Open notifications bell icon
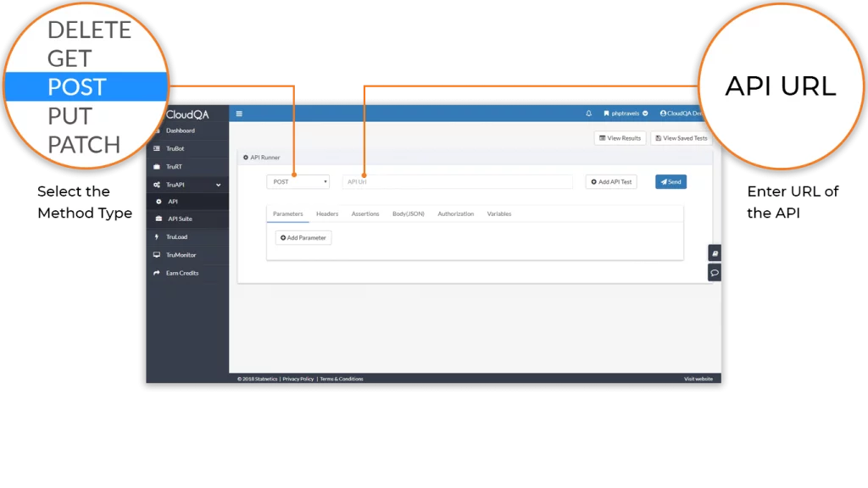 588,114
